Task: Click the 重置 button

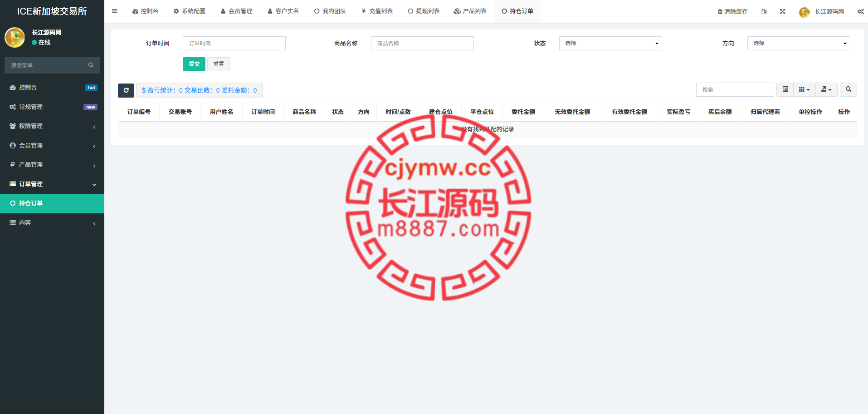Action: coord(219,64)
